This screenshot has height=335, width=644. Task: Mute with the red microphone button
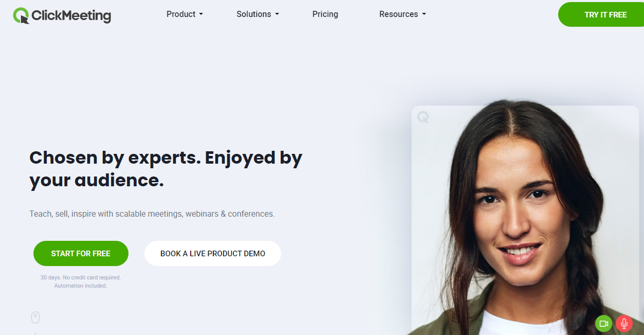624,324
